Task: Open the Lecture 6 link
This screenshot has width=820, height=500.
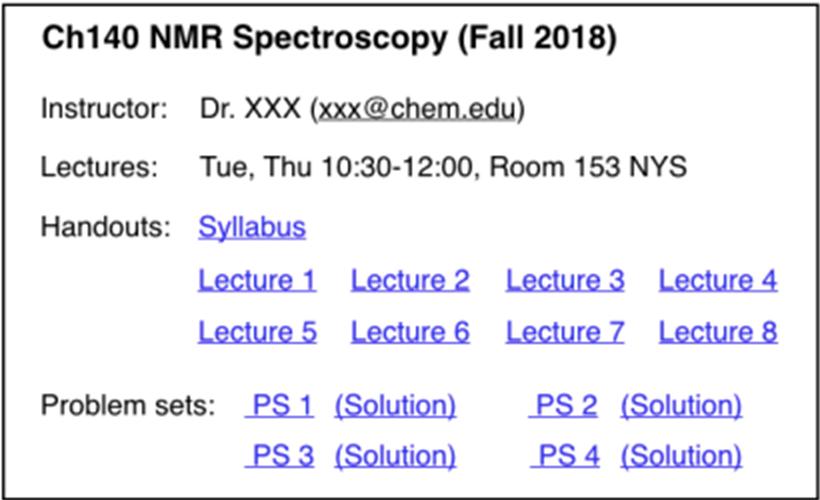Action: click(x=410, y=332)
